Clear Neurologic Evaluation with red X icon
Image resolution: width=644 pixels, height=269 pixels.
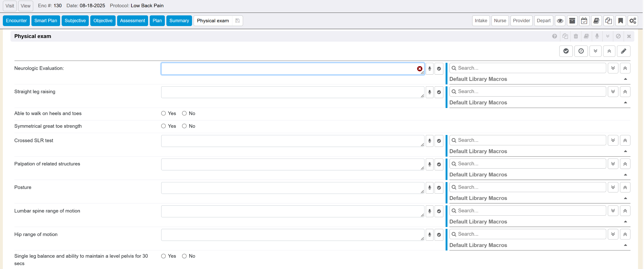click(419, 69)
